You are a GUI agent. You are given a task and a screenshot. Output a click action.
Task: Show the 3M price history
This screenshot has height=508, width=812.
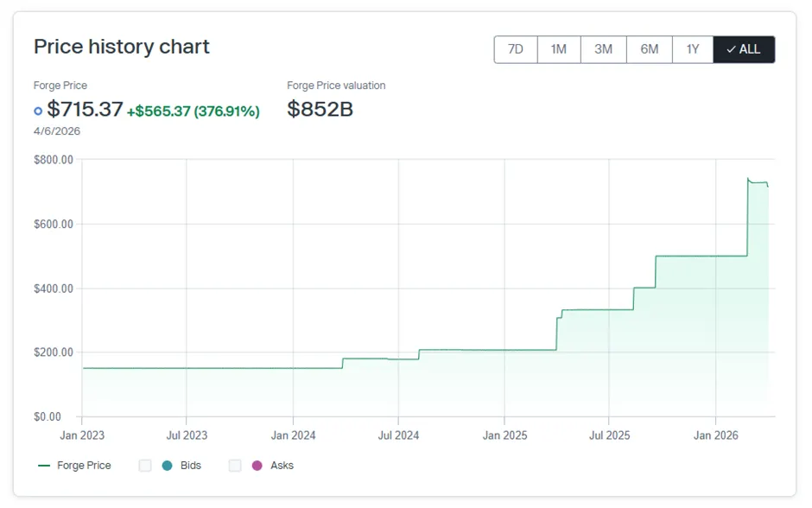coord(604,50)
